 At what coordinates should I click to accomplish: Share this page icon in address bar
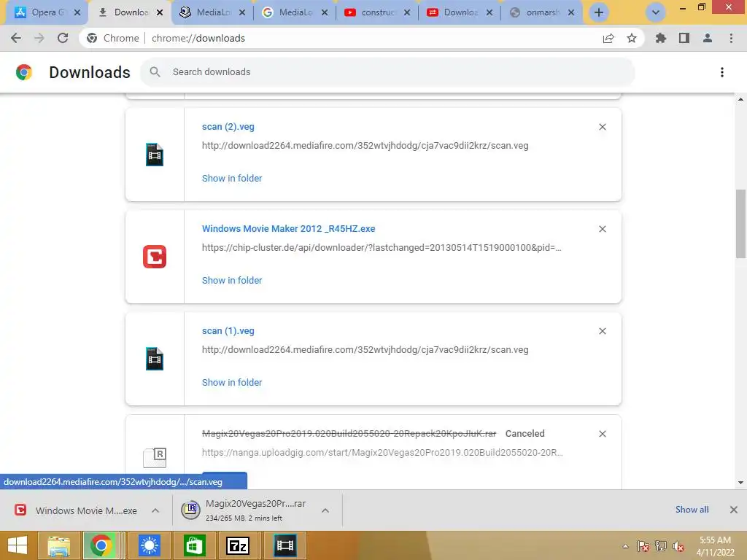tap(608, 38)
